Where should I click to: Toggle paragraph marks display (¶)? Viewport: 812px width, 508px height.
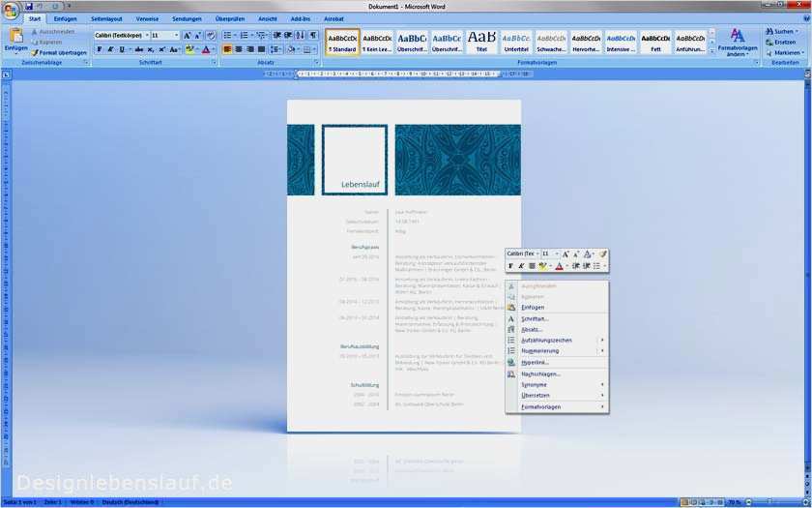313,35
